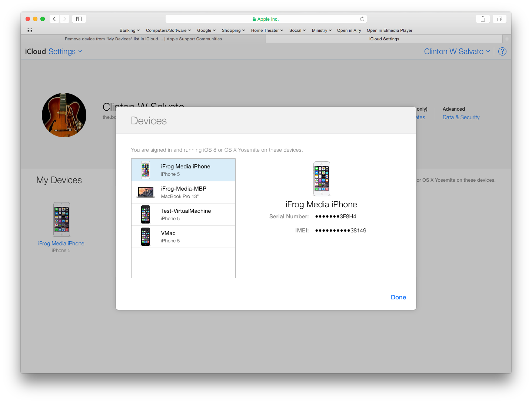532x403 pixels.
Task: Open iCloud help question mark icon
Action: click(502, 51)
